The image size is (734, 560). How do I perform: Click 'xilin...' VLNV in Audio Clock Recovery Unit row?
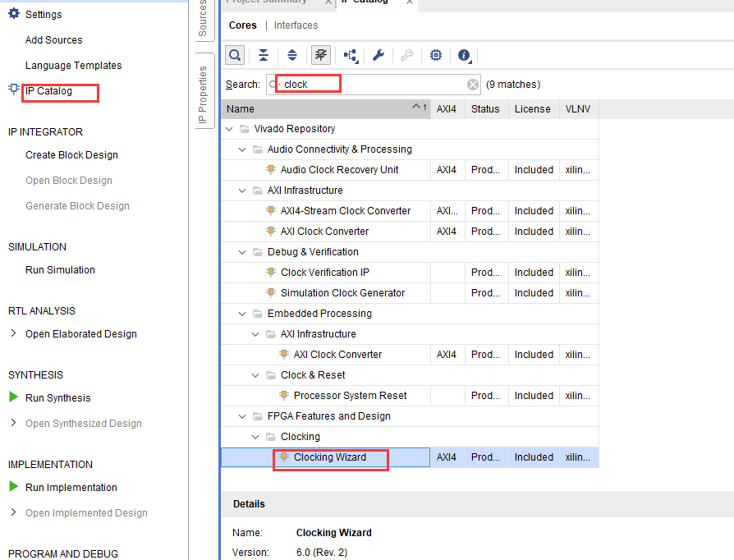[578, 170]
